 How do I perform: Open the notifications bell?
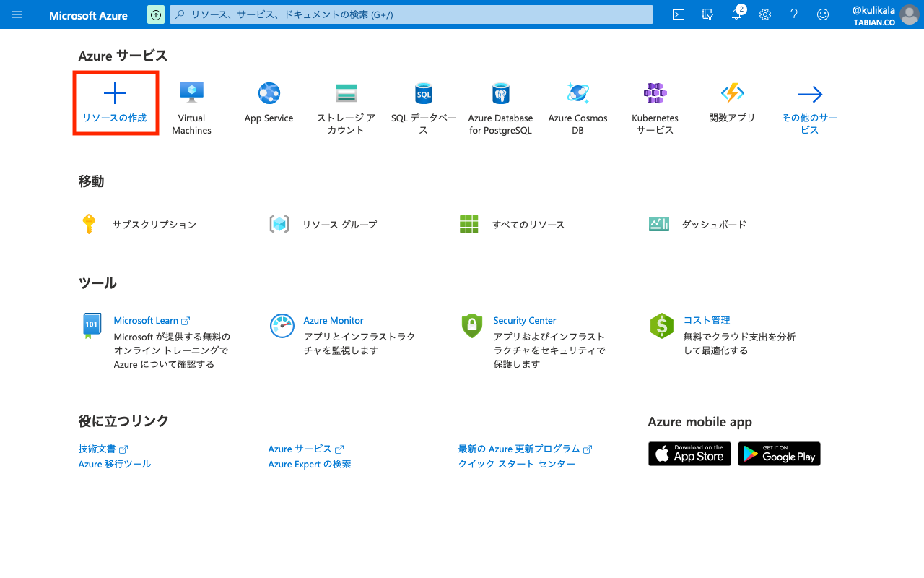(x=737, y=14)
